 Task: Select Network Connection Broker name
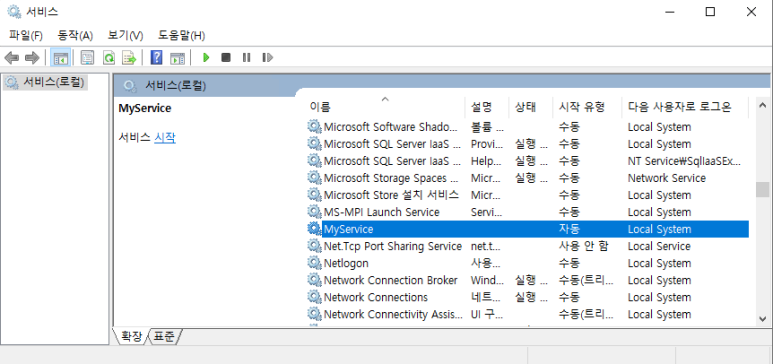tap(390, 280)
